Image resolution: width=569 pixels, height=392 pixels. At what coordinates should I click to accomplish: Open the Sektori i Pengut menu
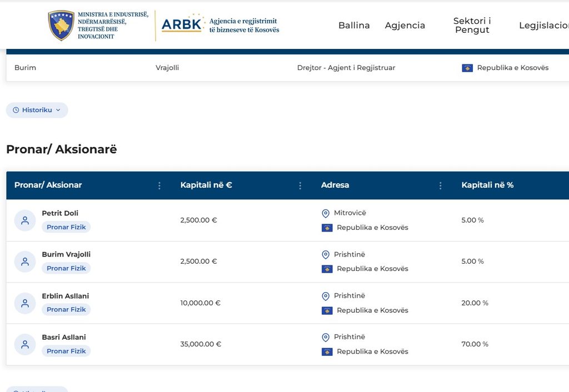472,26
